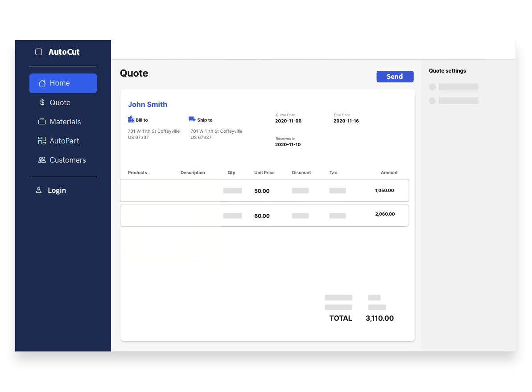Click the 3,110.00 total value
The image size is (532, 392).
tap(379, 318)
